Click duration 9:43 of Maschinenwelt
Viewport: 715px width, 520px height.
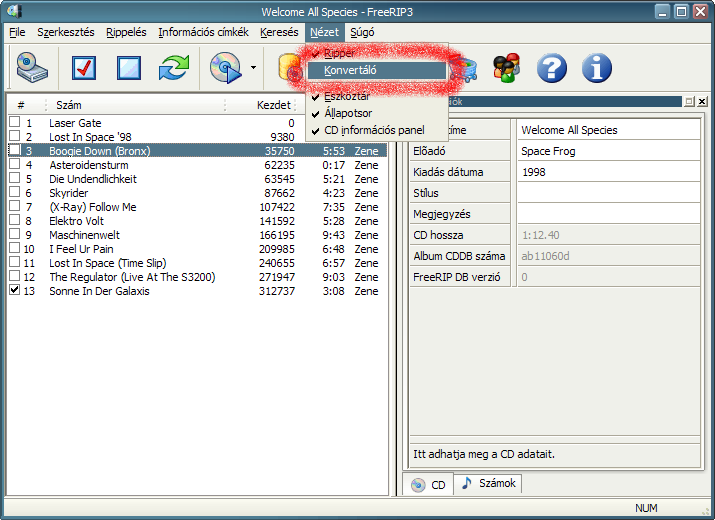(333, 235)
